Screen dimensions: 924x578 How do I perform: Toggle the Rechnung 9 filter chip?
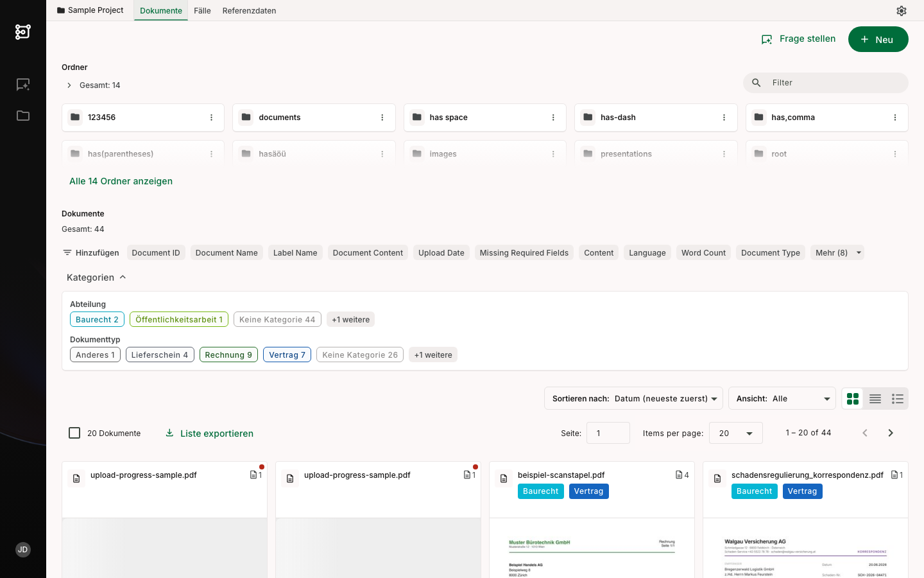228,355
